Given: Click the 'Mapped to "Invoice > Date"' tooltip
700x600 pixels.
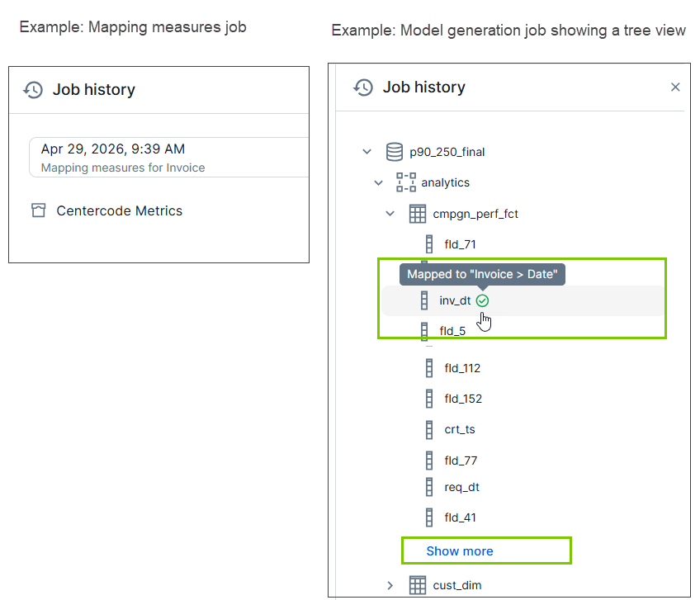Looking at the screenshot, I should click(x=482, y=274).
